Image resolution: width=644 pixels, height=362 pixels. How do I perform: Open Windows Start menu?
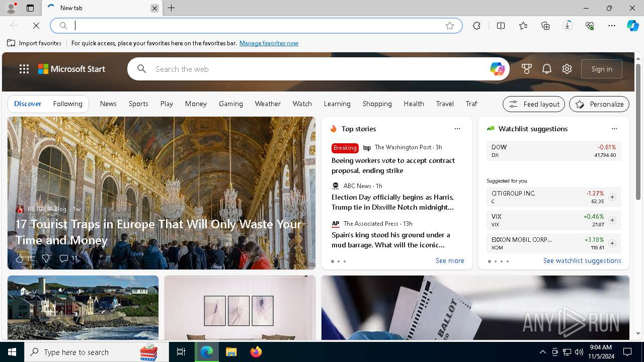[x=12, y=352]
